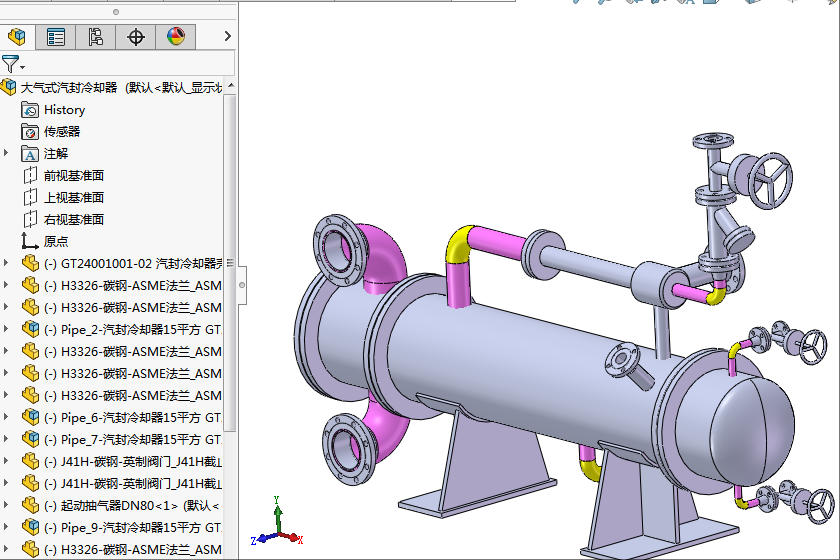Select the lower flanged nozzle on left head
The width and height of the screenshot is (840, 560).
coord(349,448)
